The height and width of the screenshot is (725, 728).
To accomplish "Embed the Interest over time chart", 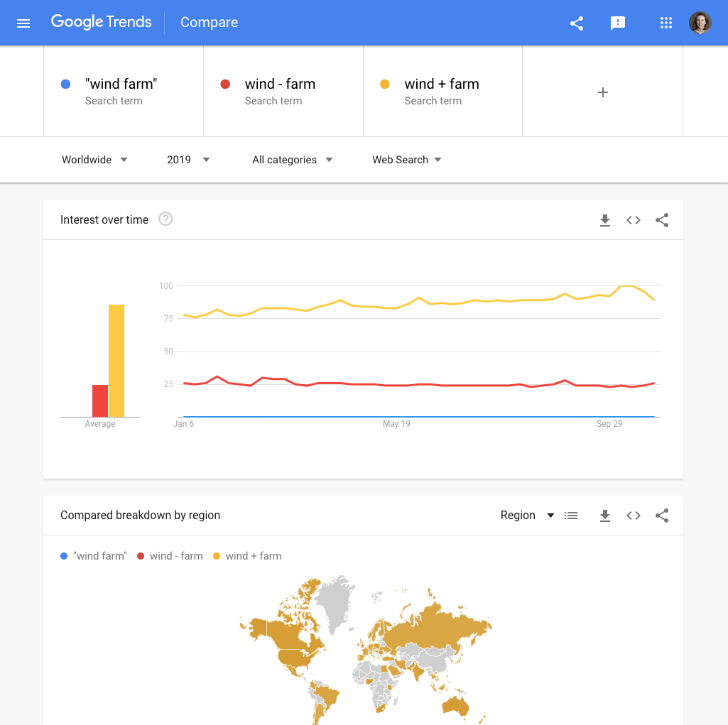I will [x=634, y=220].
